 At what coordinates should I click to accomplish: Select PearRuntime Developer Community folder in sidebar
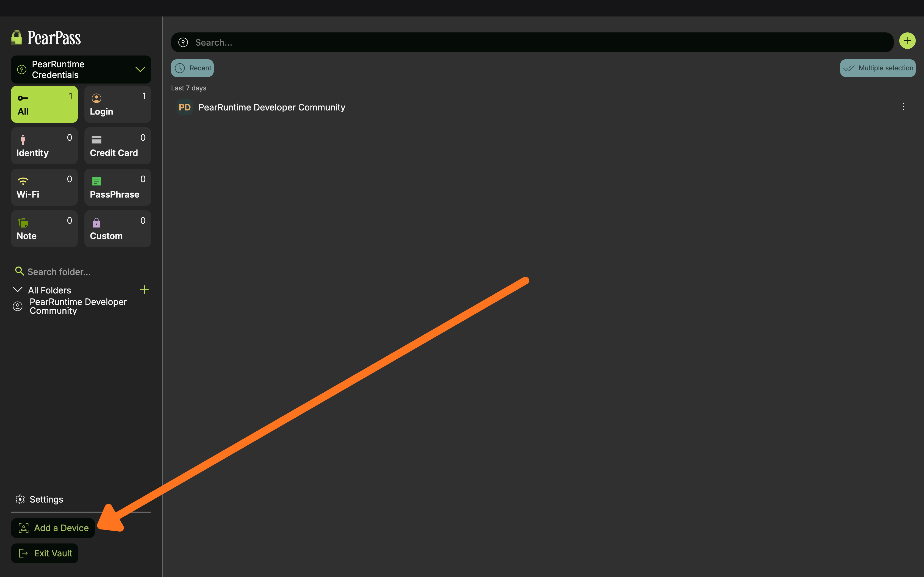coord(78,306)
